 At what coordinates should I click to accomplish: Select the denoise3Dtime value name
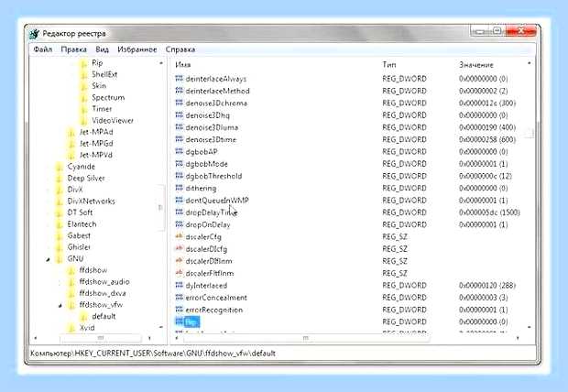click(x=211, y=139)
